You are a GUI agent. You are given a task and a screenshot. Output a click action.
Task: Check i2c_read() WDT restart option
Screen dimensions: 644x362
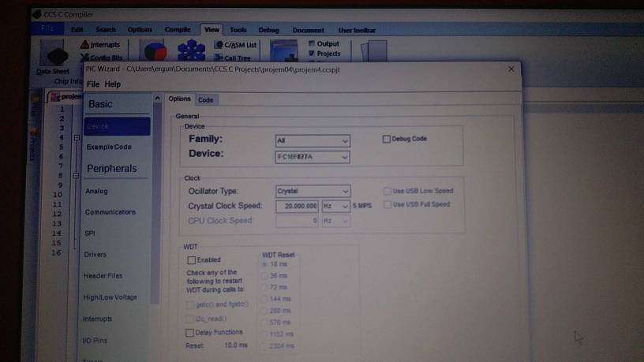point(189,319)
